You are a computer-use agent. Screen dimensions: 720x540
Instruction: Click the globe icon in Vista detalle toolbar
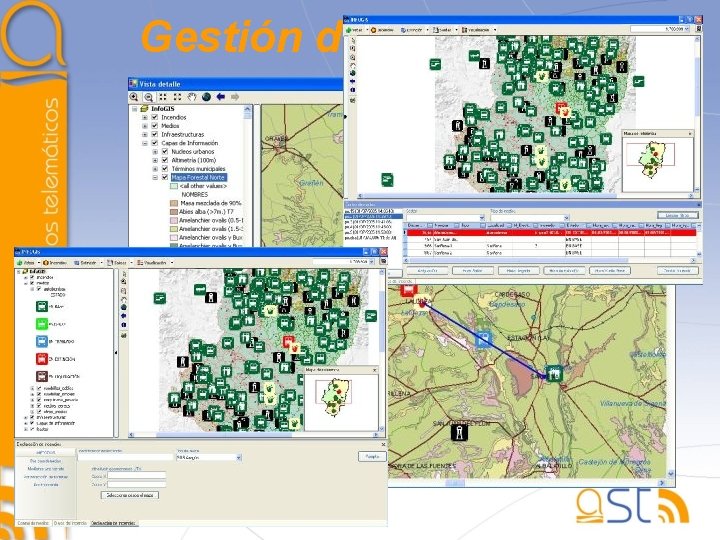click(x=206, y=97)
